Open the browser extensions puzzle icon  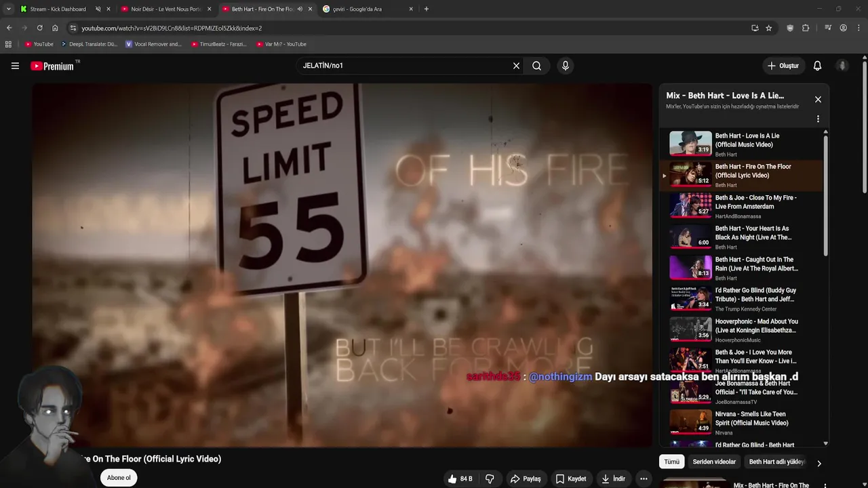coord(806,28)
